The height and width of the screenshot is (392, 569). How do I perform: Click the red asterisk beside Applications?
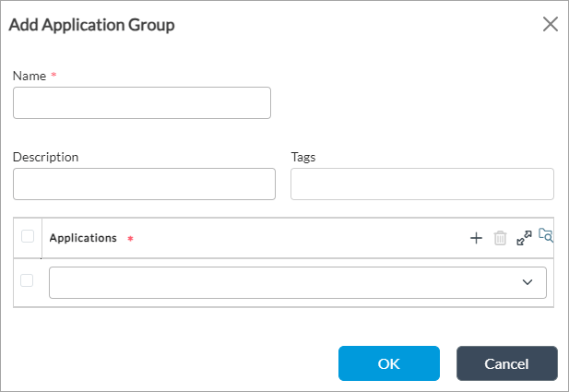click(130, 239)
